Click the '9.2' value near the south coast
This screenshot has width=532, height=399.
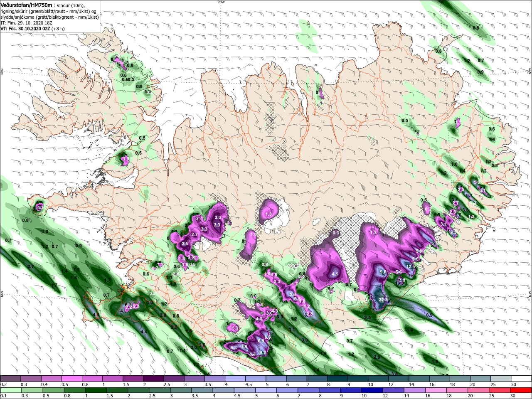tap(262, 352)
